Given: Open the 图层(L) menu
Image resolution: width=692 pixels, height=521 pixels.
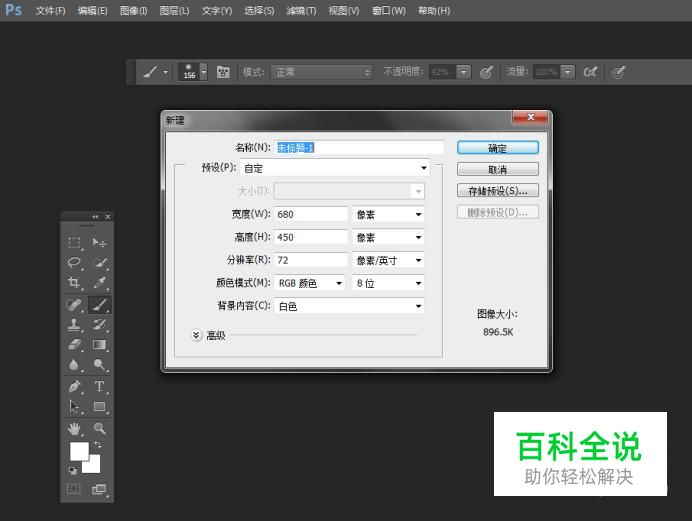Looking at the screenshot, I should point(175,11).
